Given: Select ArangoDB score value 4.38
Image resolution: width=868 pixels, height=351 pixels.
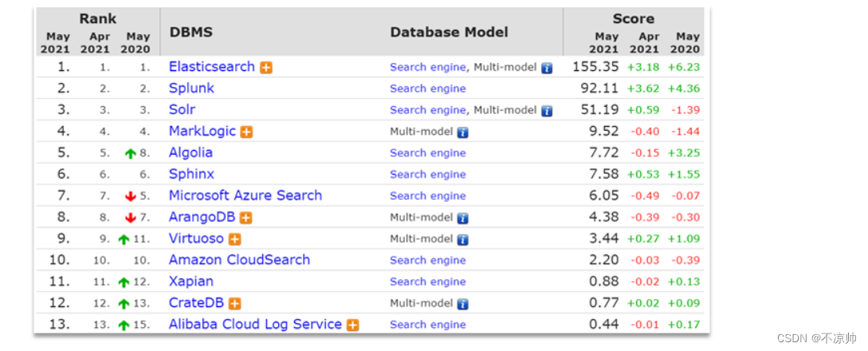Looking at the screenshot, I should click(604, 217).
